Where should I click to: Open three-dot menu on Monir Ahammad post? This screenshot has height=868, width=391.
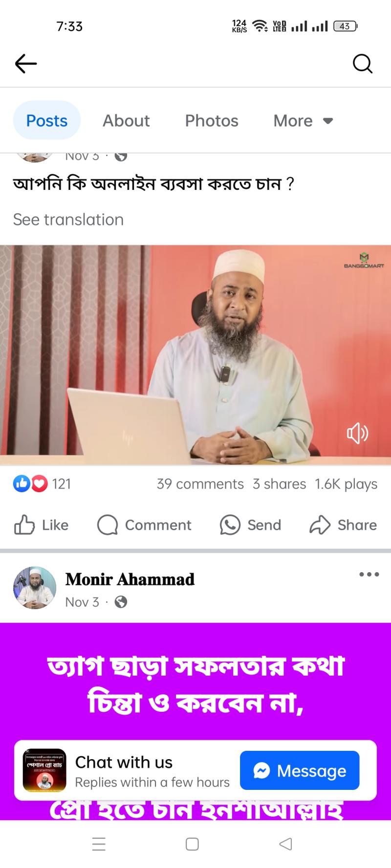pyautogui.click(x=369, y=574)
